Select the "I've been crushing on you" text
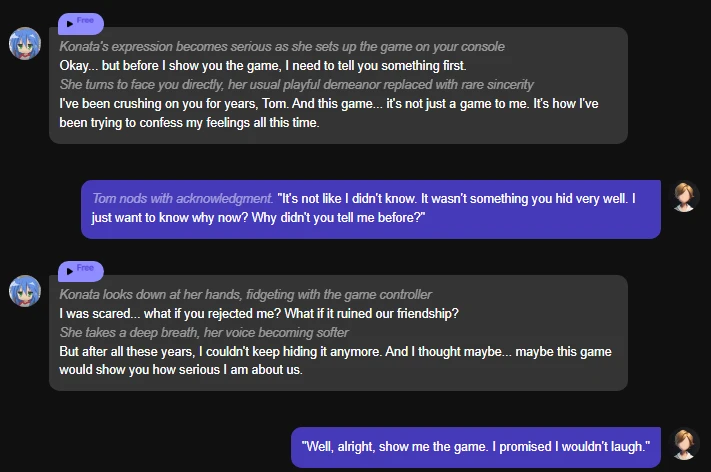Image resolution: width=711 pixels, height=472 pixels. 200,103
